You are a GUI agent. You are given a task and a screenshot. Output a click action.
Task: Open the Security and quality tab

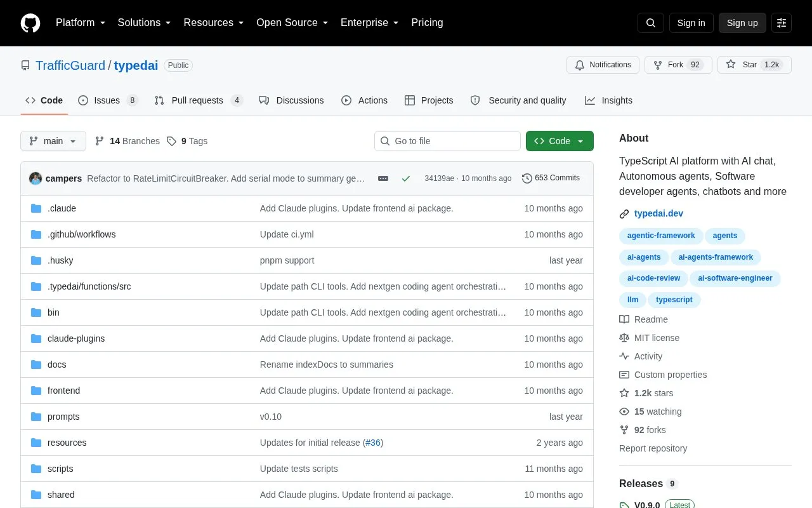click(x=518, y=100)
